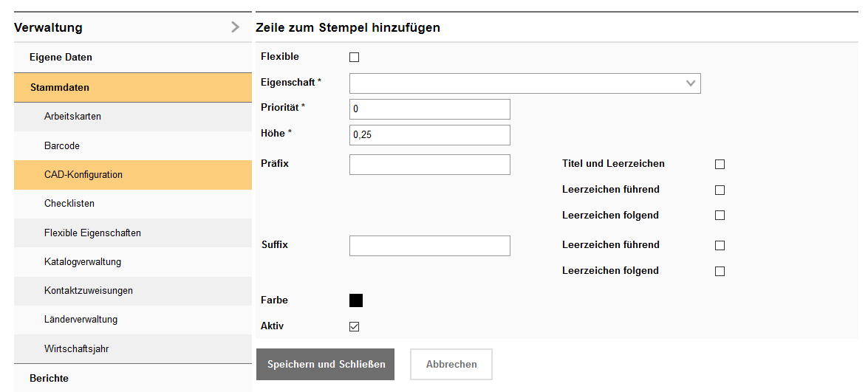868x392 pixels.
Task: Go to Arbeitskarten in the sidebar
Action: (72, 117)
